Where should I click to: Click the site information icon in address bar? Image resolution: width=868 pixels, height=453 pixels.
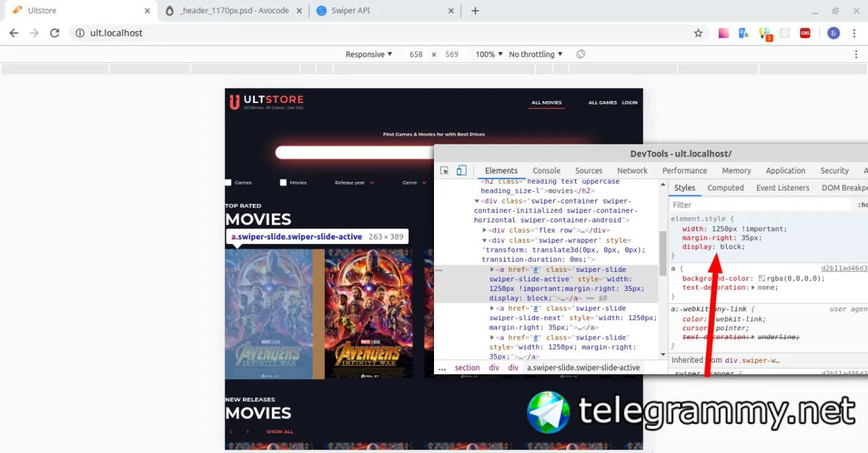pyautogui.click(x=79, y=33)
